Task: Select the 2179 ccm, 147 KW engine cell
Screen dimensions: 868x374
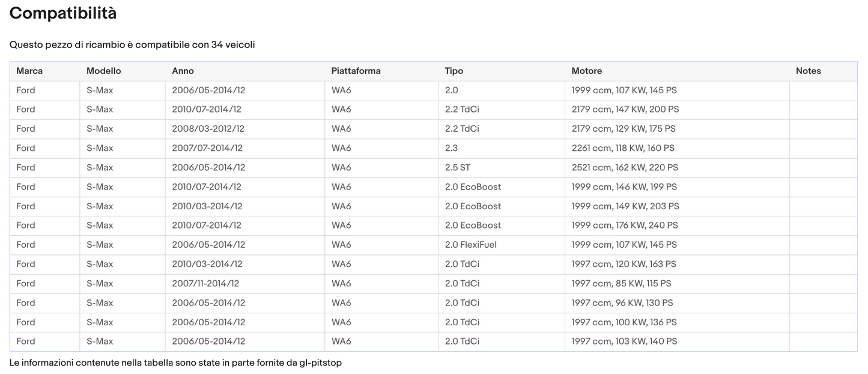Action: click(x=625, y=109)
